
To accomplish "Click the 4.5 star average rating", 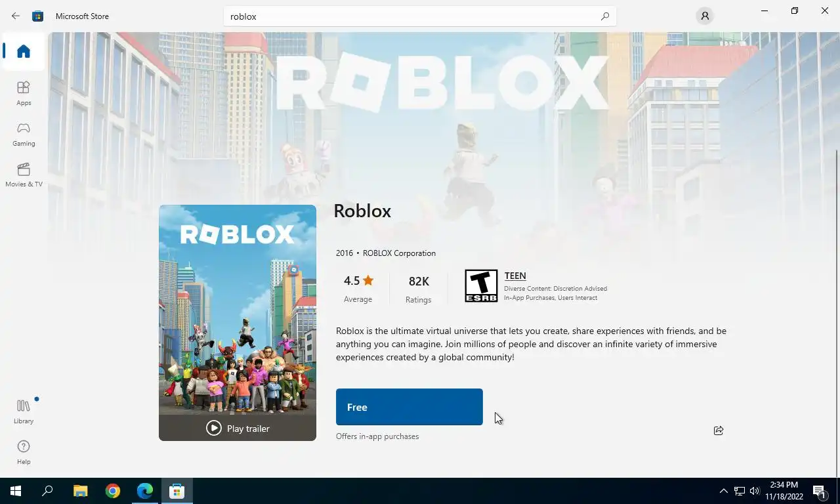I will pos(358,288).
